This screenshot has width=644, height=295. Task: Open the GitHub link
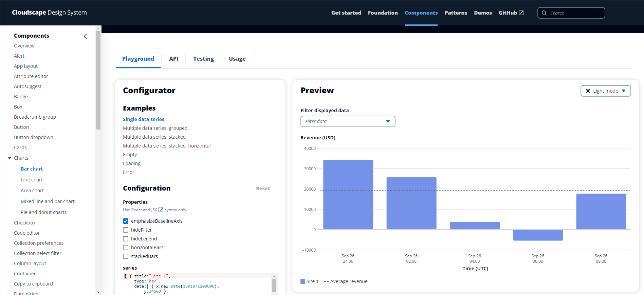click(x=511, y=13)
